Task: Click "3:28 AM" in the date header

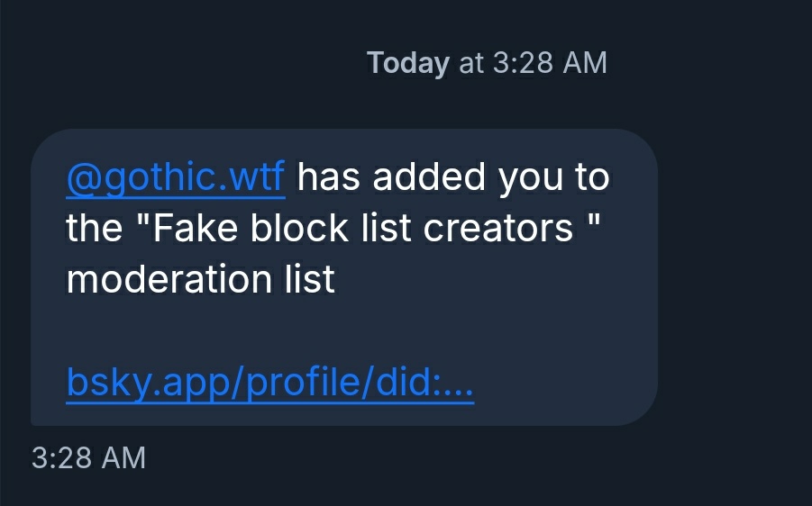Action: [550, 63]
